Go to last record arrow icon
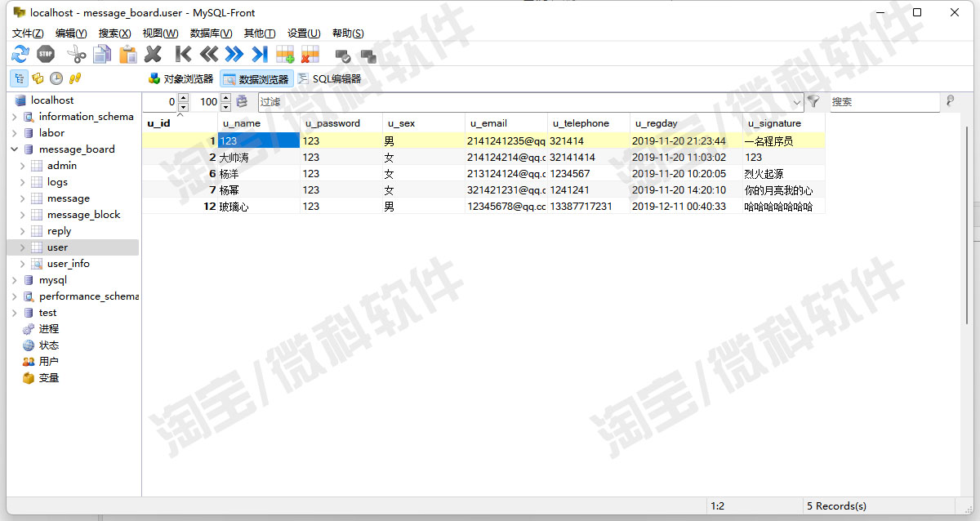Image resolution: width=980 pixels, height=521 pixels. click(x=260, y=55)
